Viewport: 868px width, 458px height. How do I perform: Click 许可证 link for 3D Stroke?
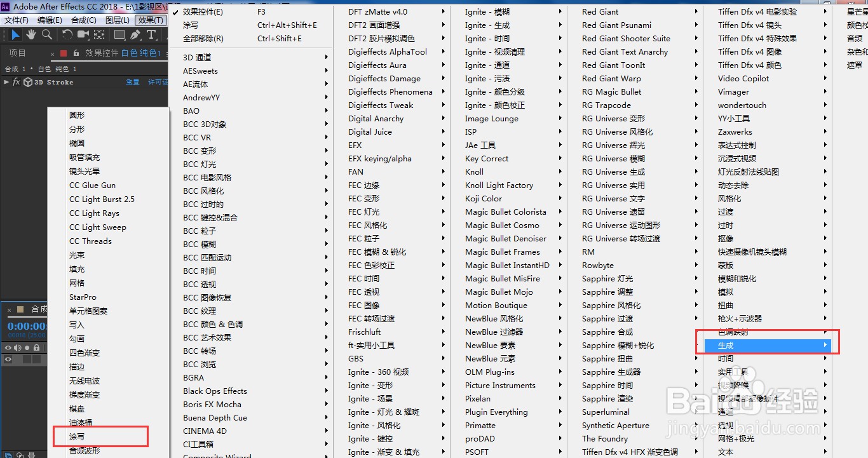pos(158,83)
